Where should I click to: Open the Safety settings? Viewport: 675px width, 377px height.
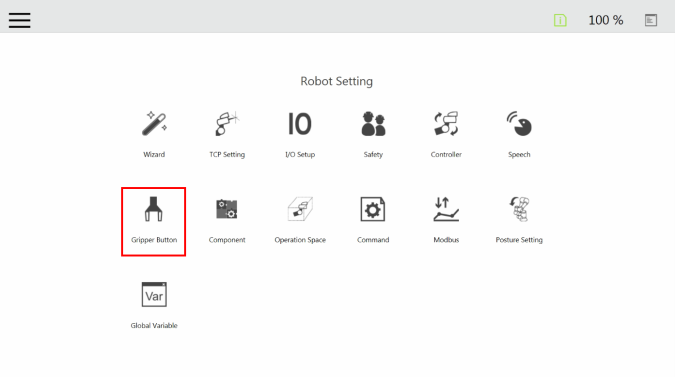coord(373,124)
